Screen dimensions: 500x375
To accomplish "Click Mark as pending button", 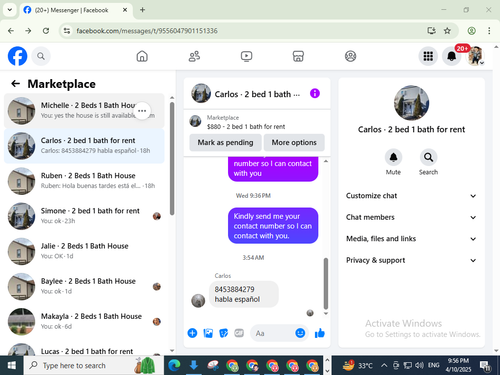I will click(225, 143).
